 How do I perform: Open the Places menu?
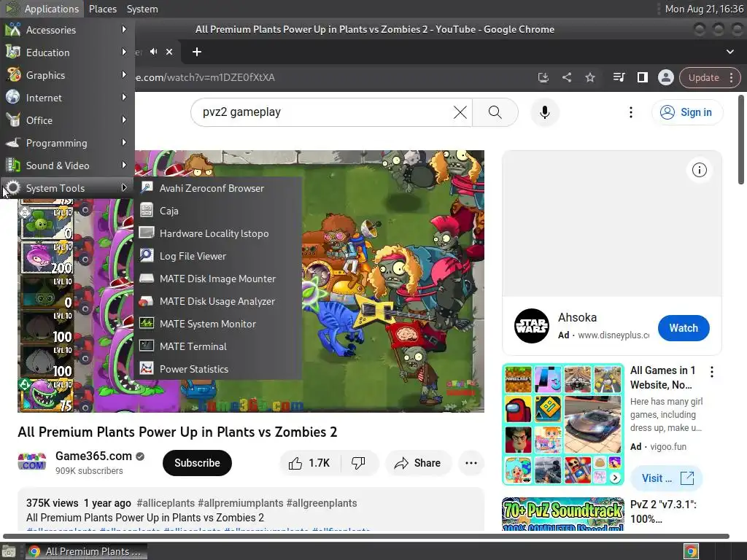pyautogui.click(x=102, y=9)
